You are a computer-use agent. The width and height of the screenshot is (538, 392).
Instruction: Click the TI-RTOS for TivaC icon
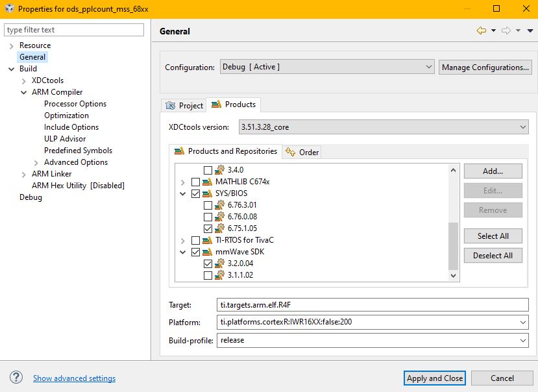tap(207, 240)
